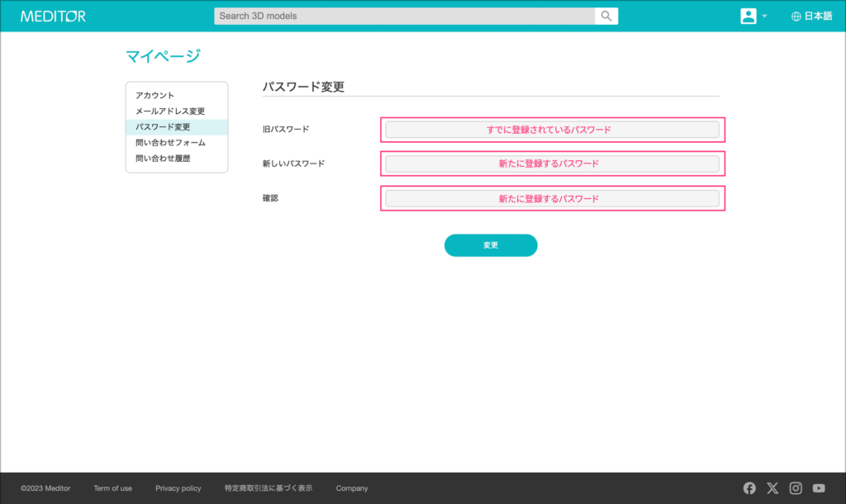Open the Facebook icon in footer
This screenshot has width=846, height=504.
(x=749, y=488)
